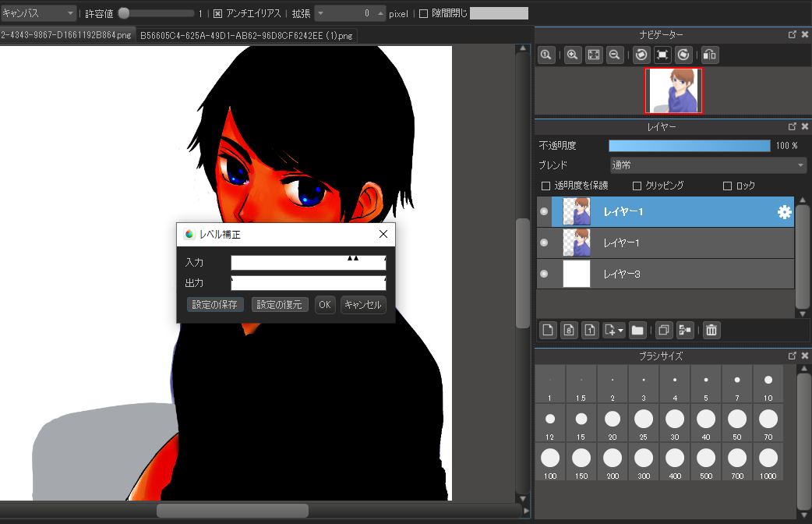812x524 pixels.
Task: Enable the 透明度を保護 checkbox
Action: click(545, 186)
